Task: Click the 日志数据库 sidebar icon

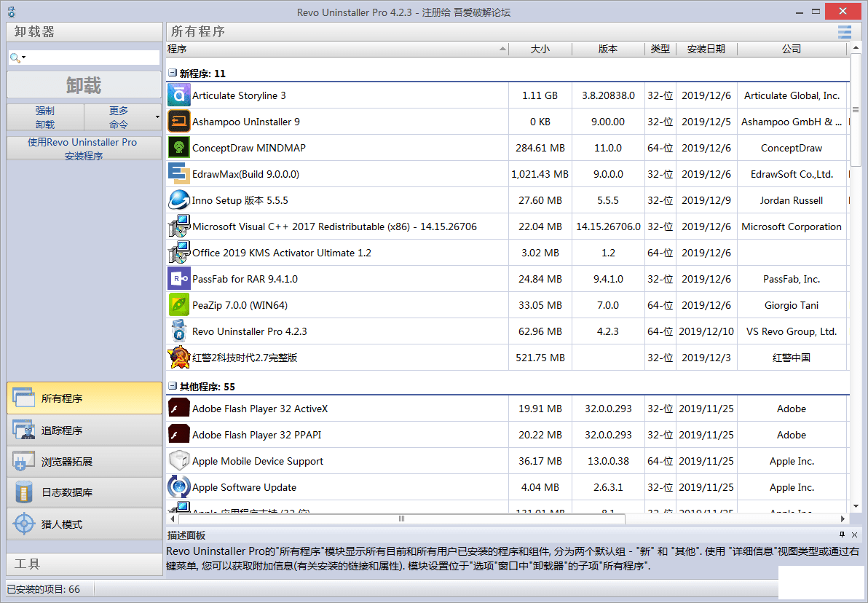Action: click(x=23, y=492)
